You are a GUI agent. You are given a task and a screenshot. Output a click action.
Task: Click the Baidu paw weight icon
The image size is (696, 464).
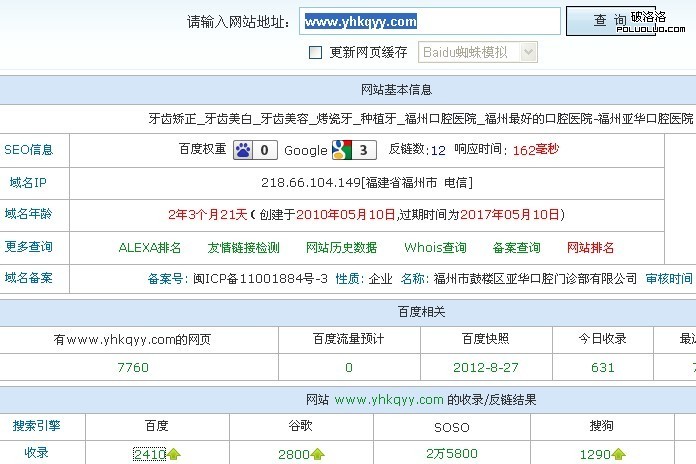243,150
